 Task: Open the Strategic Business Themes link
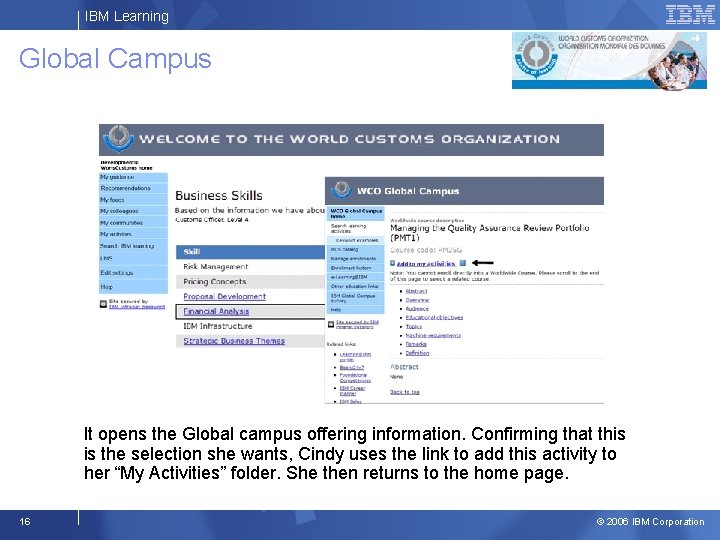[x=234, y=341]
